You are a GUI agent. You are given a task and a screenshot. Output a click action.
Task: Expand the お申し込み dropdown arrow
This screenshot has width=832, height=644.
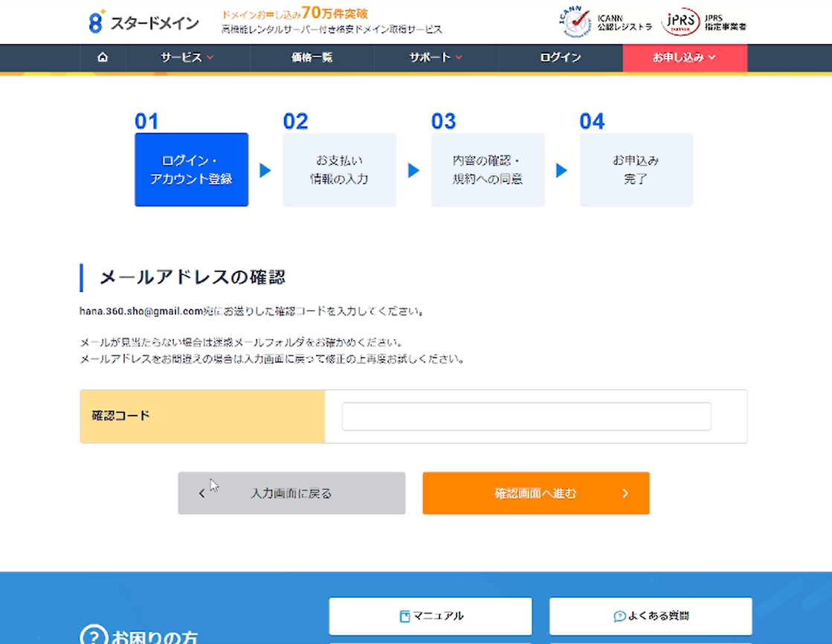712,57
